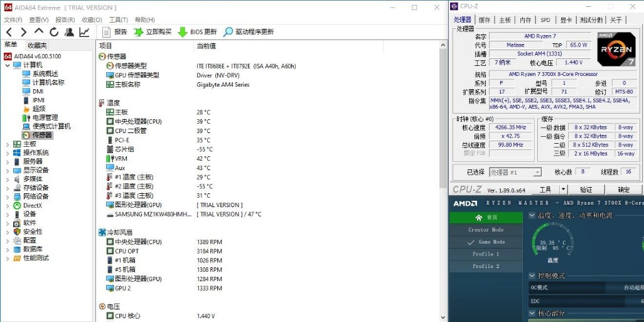The height and width of the screenshot is (322, 644).
Task: Click the 验证 button in CPU-Z
Action: pos(586,190)
